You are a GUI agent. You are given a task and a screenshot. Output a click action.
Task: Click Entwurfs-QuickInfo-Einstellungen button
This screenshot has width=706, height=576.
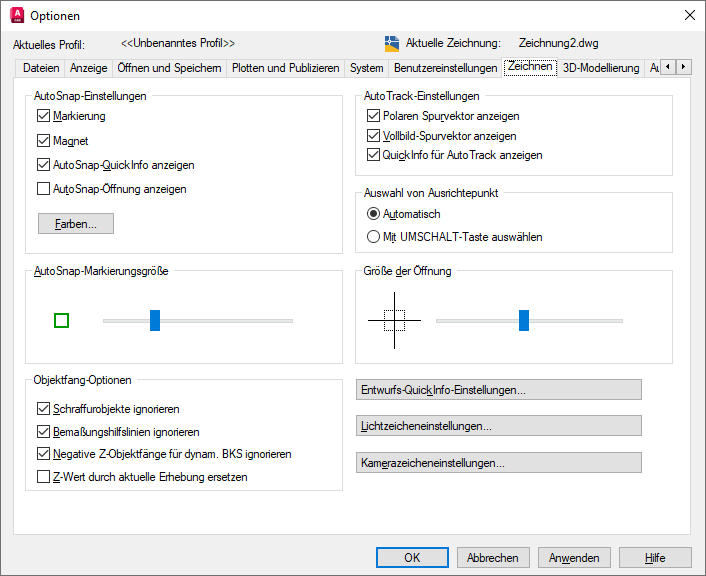pos(499,390)
